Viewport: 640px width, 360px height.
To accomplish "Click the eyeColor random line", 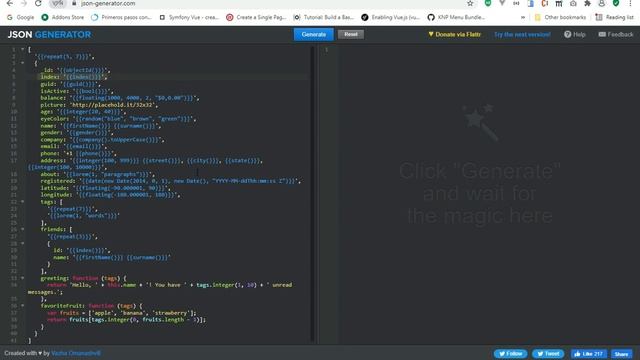I will coord(118,119).
